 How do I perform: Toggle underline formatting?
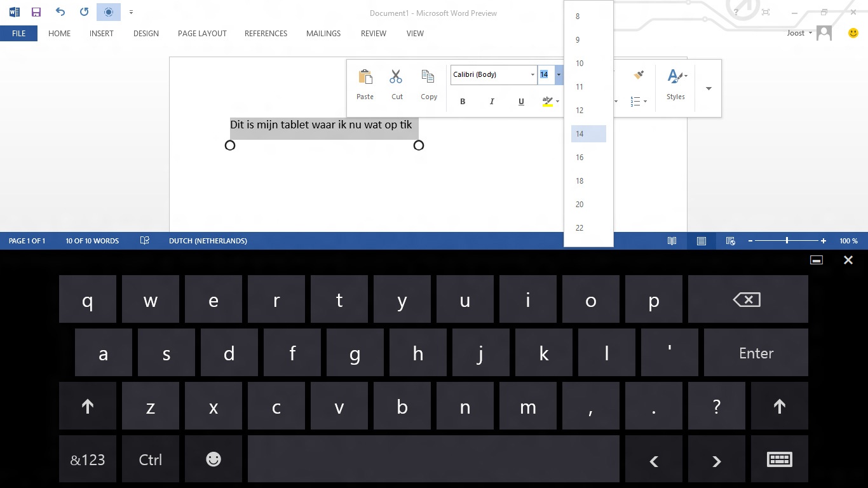[521, 102]
